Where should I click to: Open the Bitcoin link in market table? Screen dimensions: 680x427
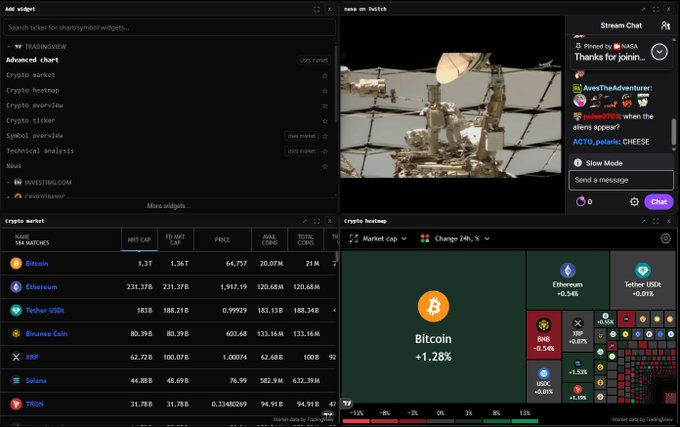tap(37, 264)
